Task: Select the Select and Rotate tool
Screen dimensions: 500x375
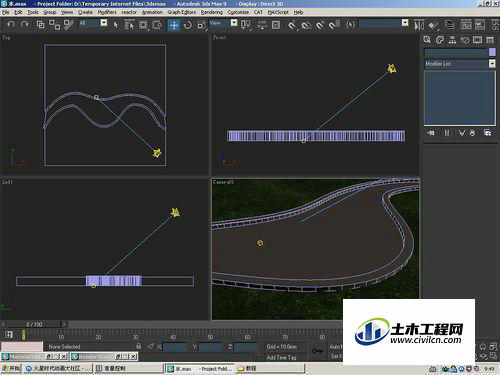Action: coord(188,25)
